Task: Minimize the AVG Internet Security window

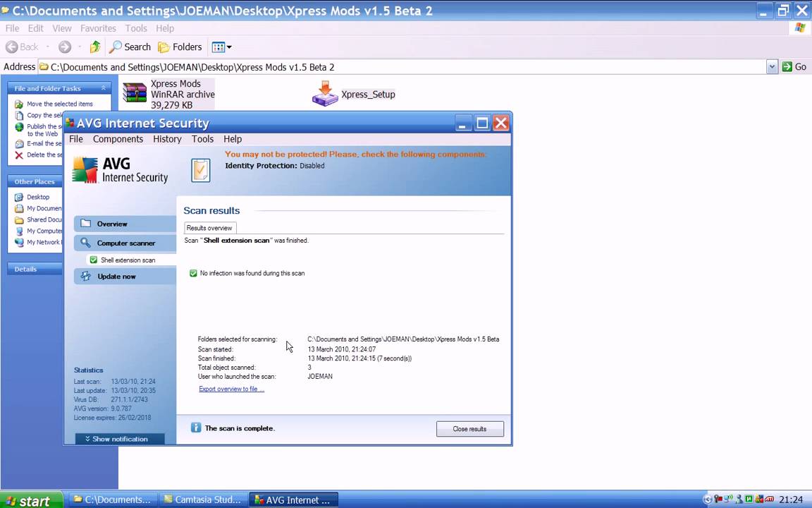Action: tap(463, 123)
